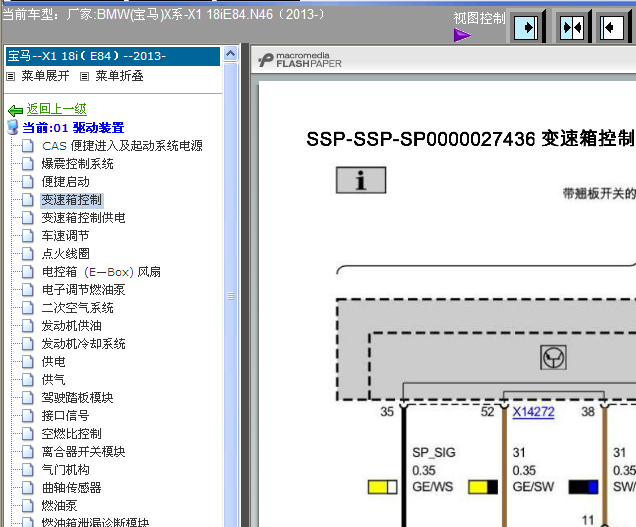Click the 当前:01 驱动装置 node
The width and height of the screenshot is (636, 527).
pos(73,128)
